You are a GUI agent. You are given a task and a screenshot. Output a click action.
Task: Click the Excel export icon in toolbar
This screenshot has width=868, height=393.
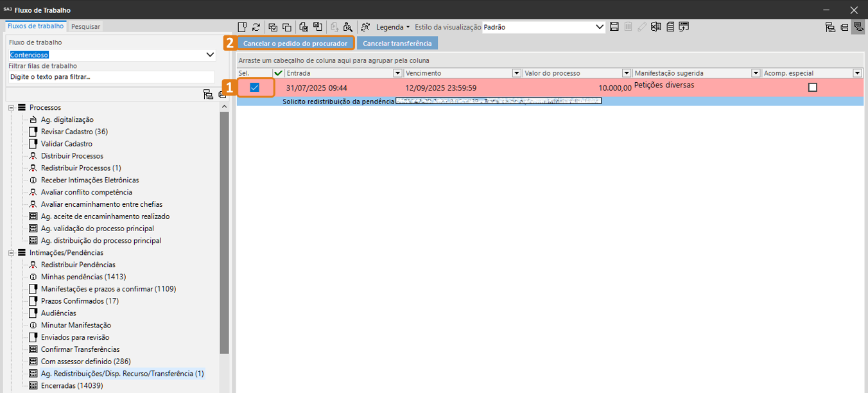point(655,27)
